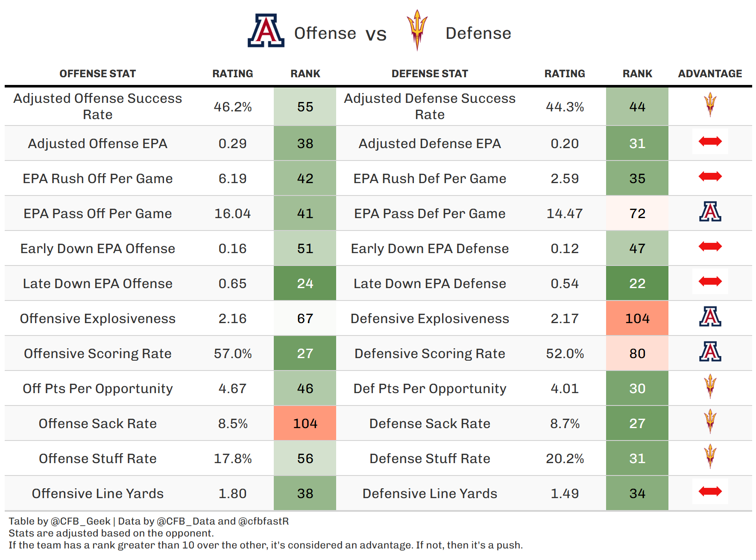Click the dark green 24 rank cell

pyautogui.click(x=305, y=283)
